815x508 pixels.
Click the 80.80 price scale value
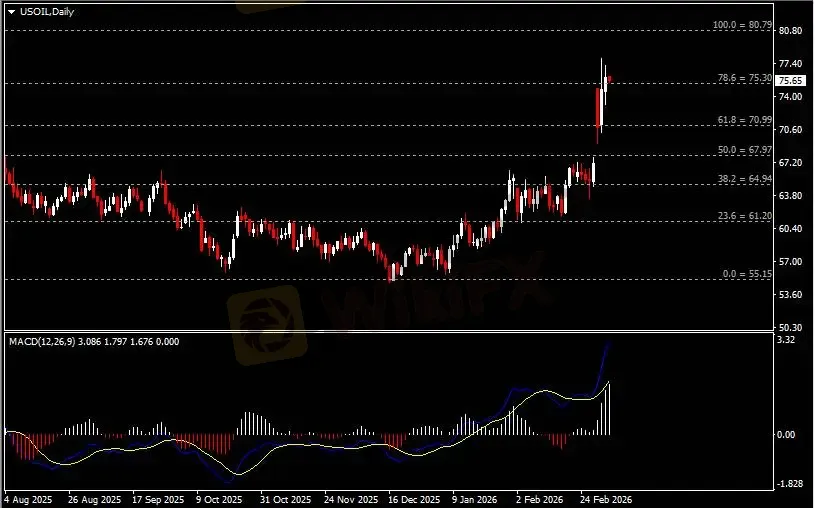click(791, 31)
